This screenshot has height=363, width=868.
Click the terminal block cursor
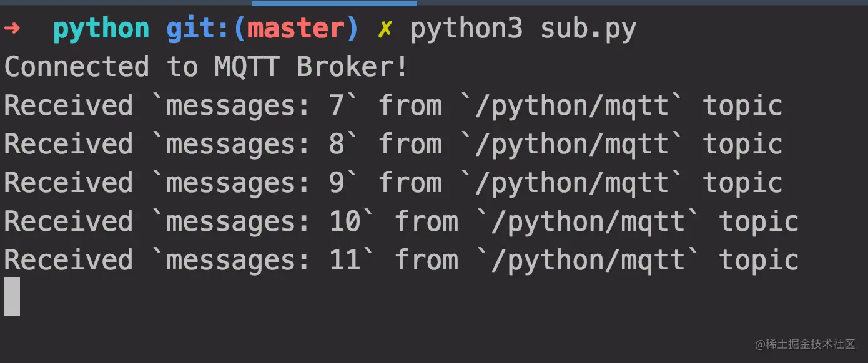pos(12,296)
